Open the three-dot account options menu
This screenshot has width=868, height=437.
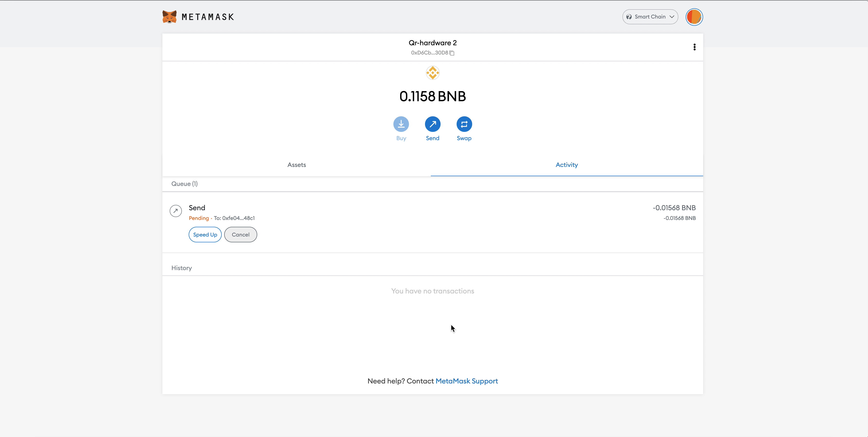(x=694, y=47)
